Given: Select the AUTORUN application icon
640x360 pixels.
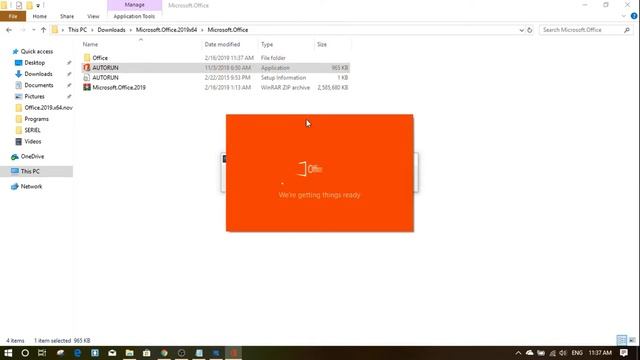Looking at the screenshot, I should point(87,68).
